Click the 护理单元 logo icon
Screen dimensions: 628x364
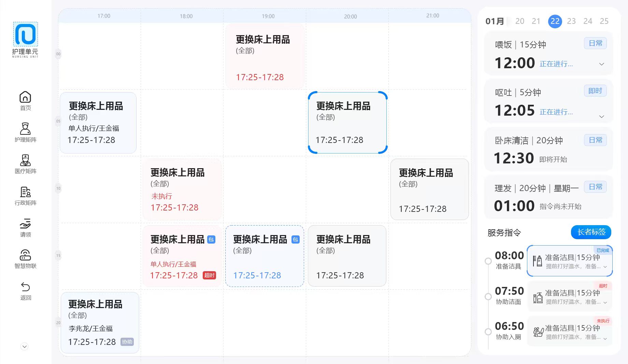point(26,34)
